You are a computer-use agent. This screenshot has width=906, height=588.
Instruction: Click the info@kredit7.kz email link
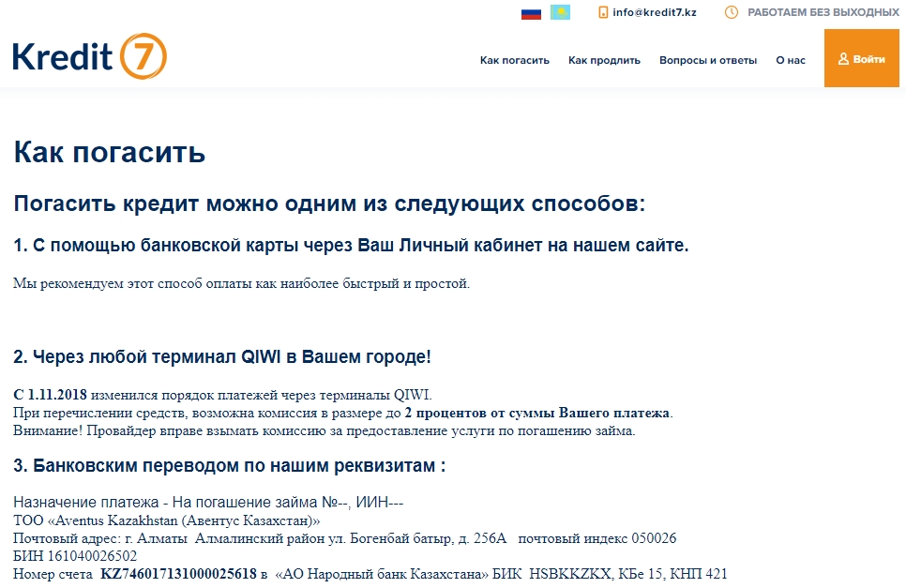[654, 13]
